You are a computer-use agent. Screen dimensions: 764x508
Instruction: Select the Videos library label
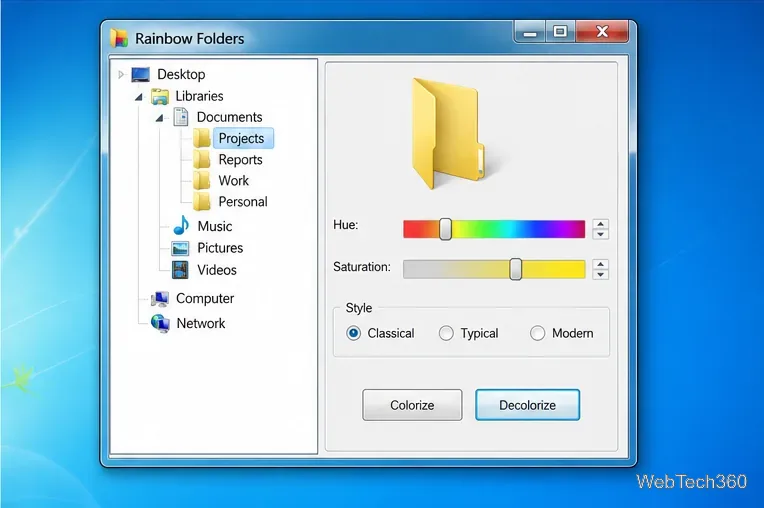[x=217, y=270]
